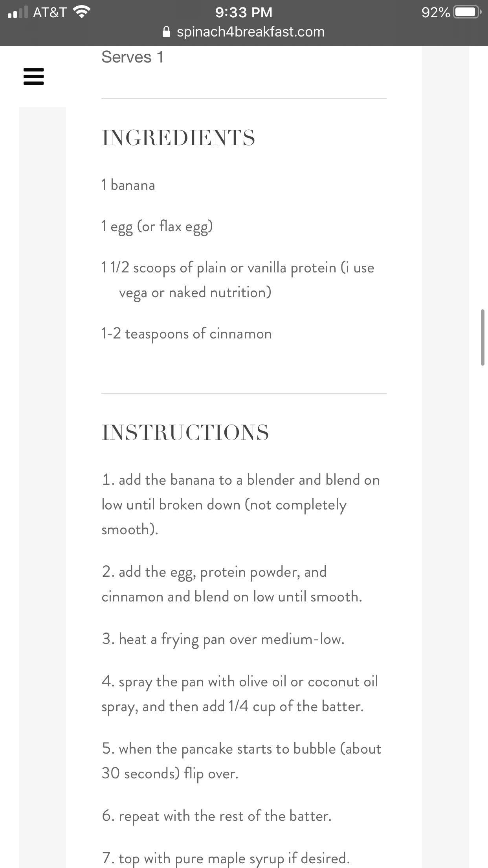Viewport: 488px width, 868px height.
Task: Tap the lock icon beside the URL
Action: tap(166, 32)
